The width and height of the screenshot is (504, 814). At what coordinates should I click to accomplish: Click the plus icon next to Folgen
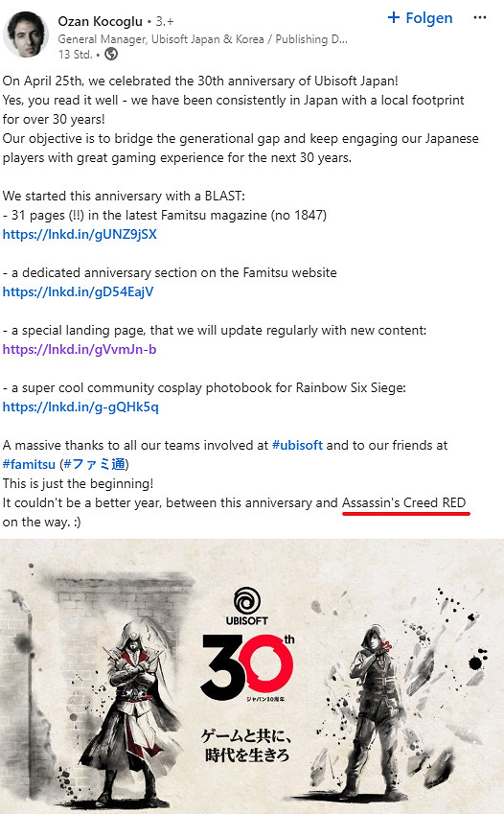[394, 17]
